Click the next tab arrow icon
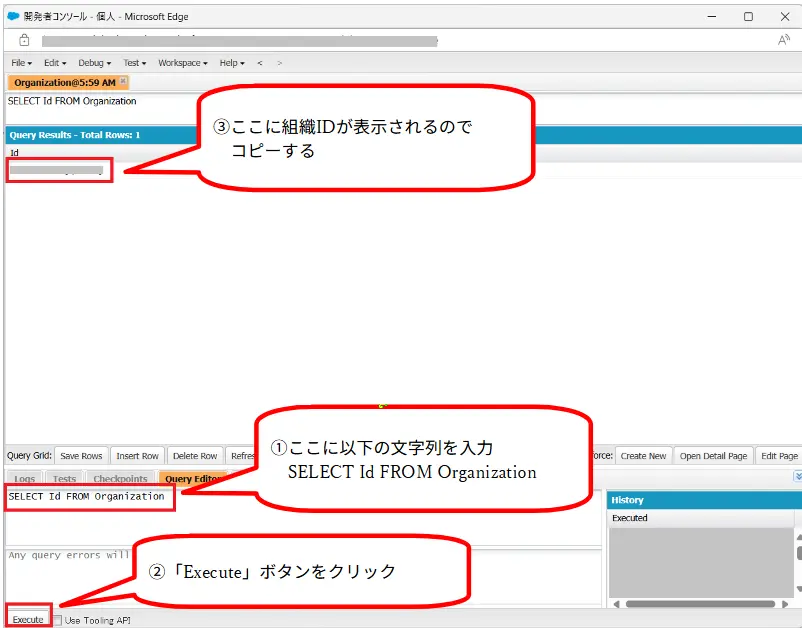 click(279, 62)
